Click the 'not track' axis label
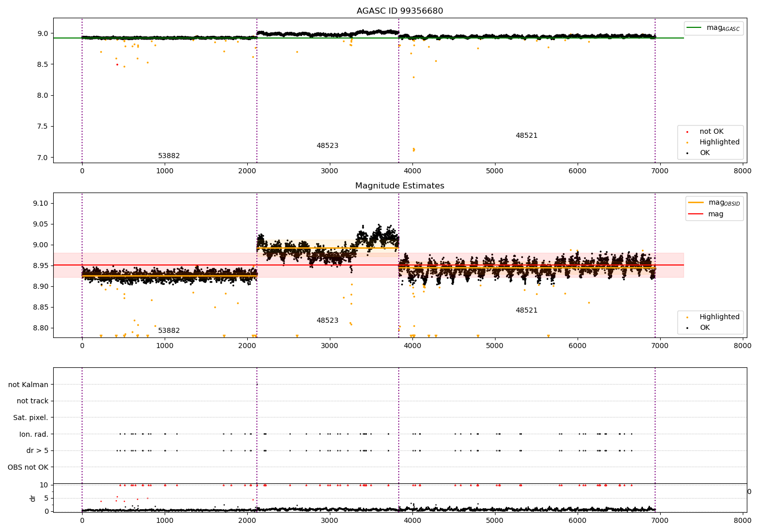The height and width of the screenshot is (532, 760). coord(32,401)
